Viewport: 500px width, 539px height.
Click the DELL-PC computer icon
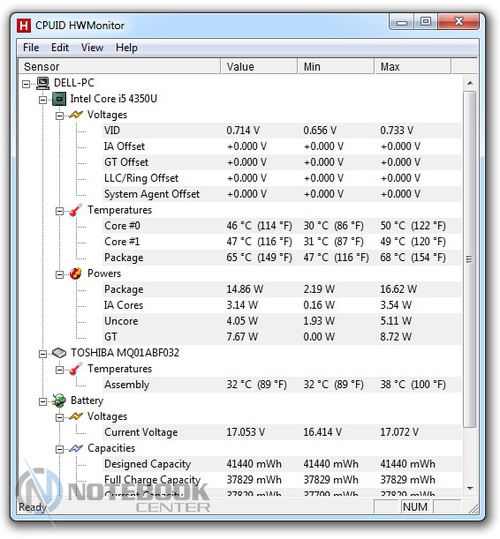pos(43,83)
